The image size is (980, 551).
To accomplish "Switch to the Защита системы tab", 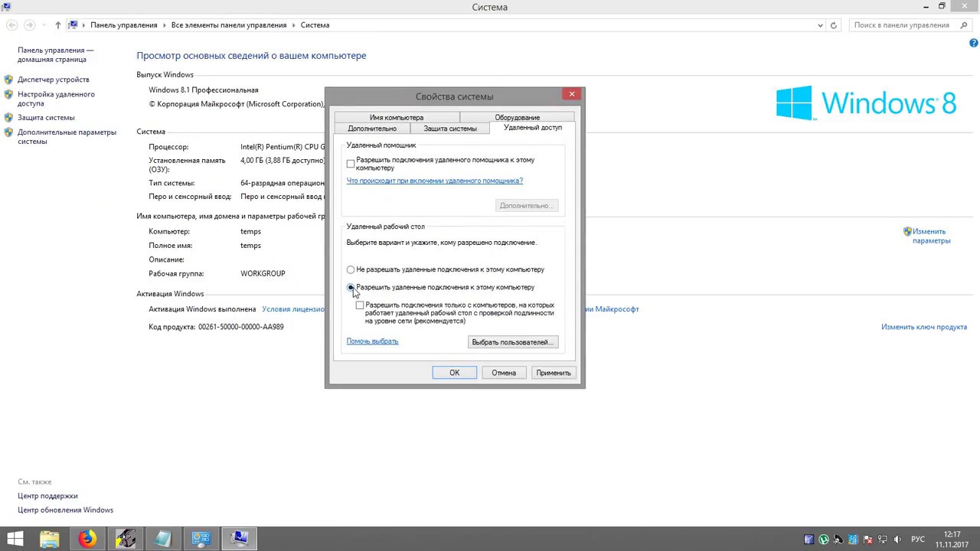I will point(450,129).
